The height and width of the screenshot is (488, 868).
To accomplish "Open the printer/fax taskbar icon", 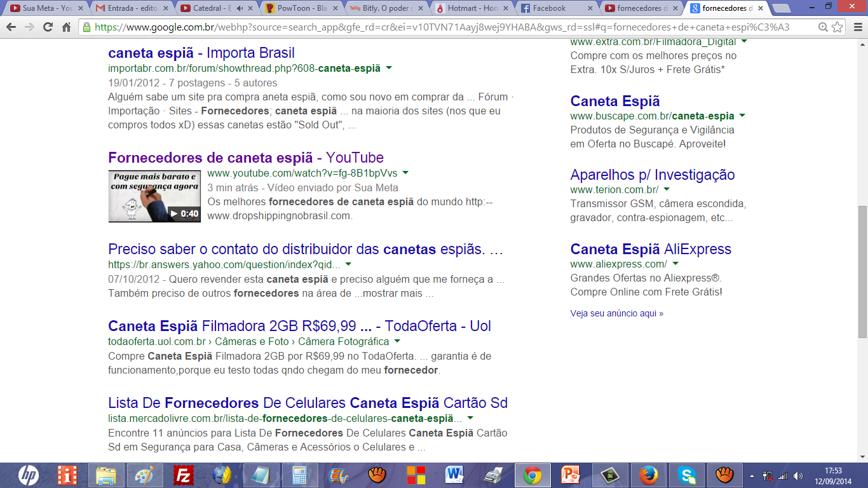I will [493, 475].
